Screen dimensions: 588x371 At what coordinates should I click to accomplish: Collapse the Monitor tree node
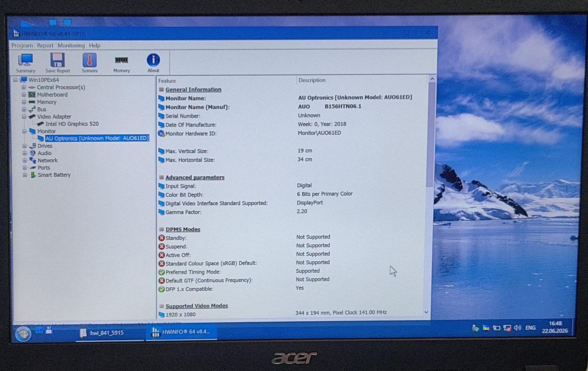pos(24,131)
